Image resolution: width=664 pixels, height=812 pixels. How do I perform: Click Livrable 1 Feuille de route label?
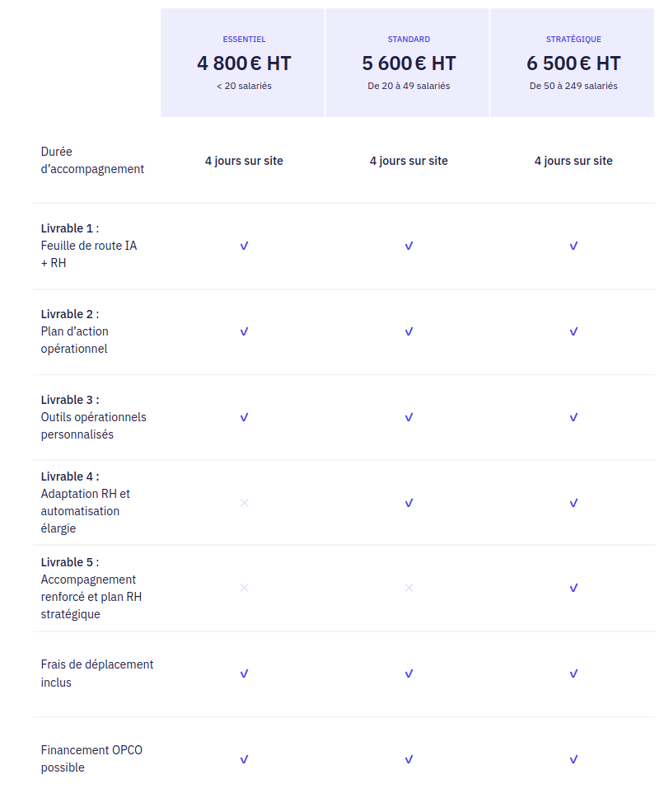[x=89, y=246]
